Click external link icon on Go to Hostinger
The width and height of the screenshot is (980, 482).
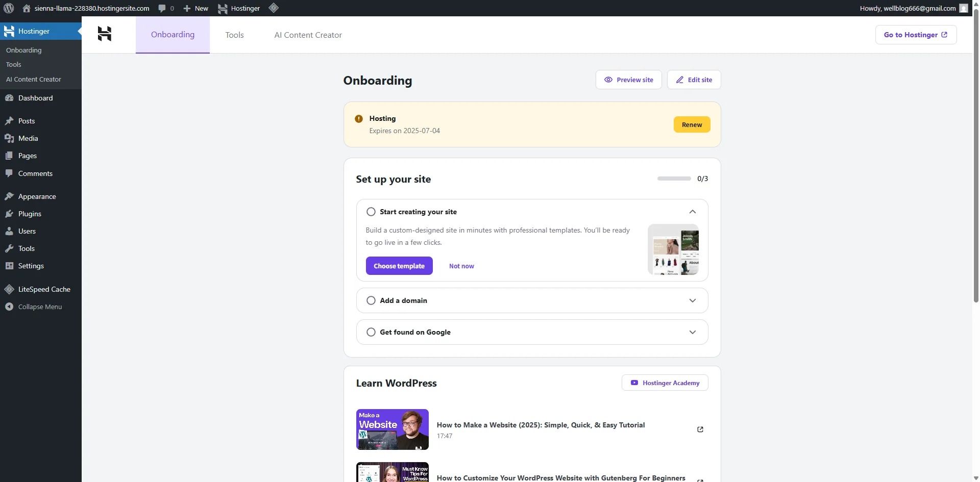(x=944, y=35)
